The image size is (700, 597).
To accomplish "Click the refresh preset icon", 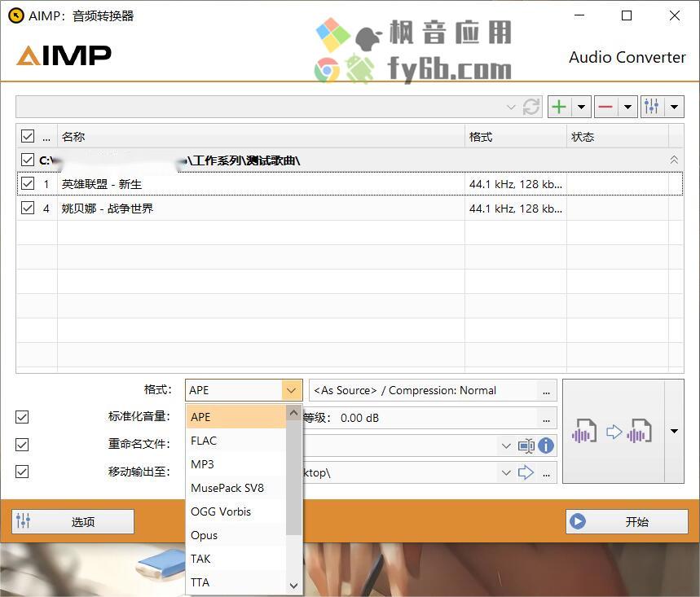I will pyautogui.click(x=531, y=107).
